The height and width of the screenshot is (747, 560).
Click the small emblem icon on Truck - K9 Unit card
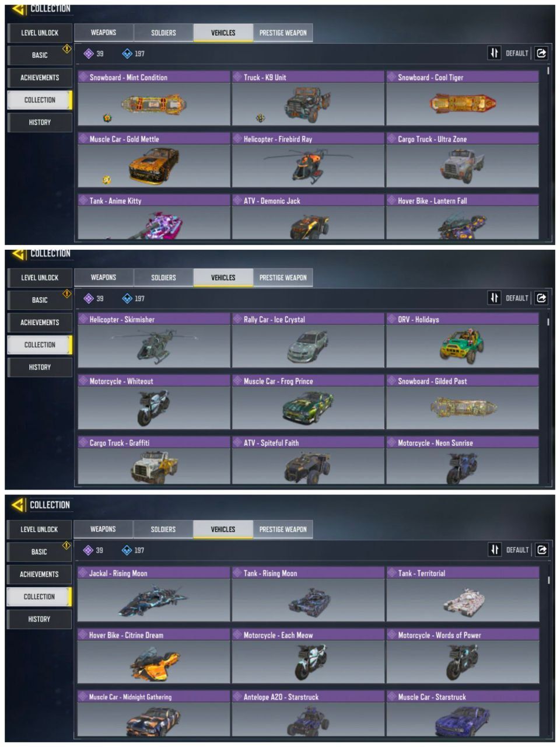click(261, 118)
